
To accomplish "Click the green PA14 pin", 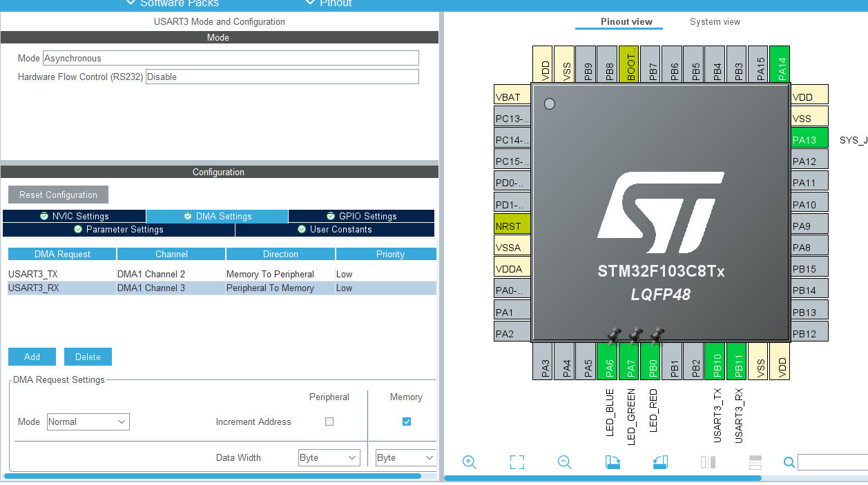I will [780, 65].
